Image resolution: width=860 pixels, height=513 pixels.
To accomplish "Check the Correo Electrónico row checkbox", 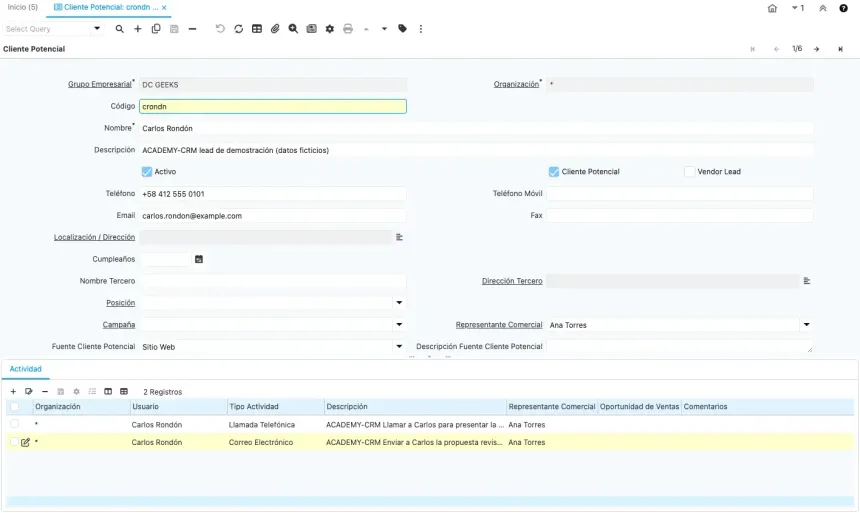I will [15, 442].
